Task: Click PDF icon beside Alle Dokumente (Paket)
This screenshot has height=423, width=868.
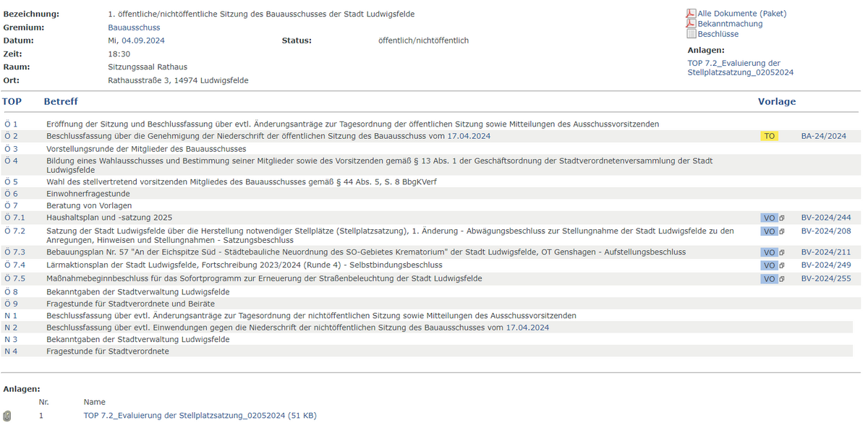Action: point(691,14)
